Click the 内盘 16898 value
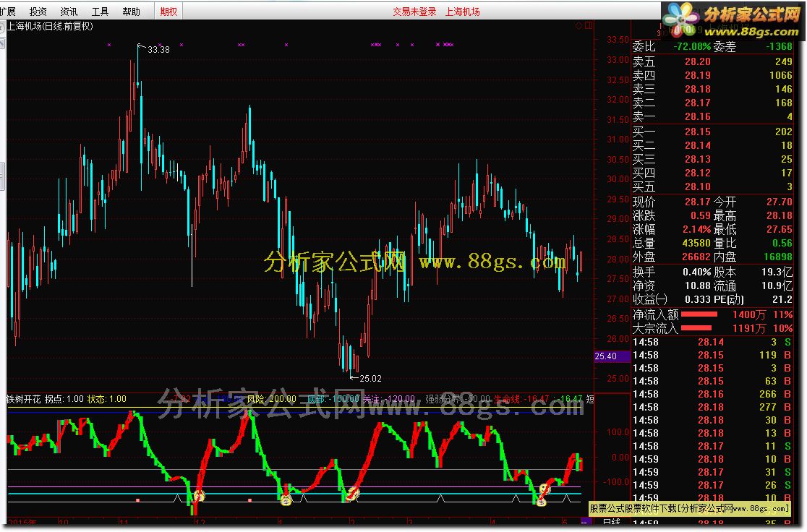Image resolution: width=807 pixels, height=532 pixels. 778,257
